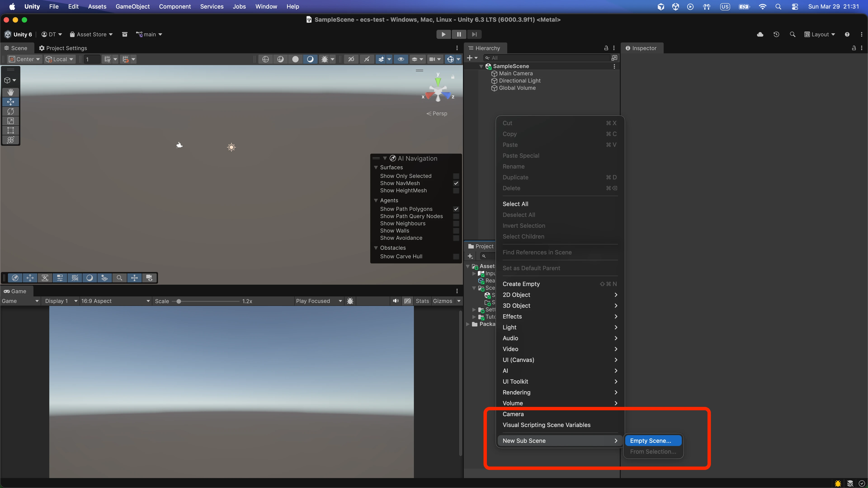Click the Gizmos button in Game view
The image size is (868, 488).
pos(442,301)
